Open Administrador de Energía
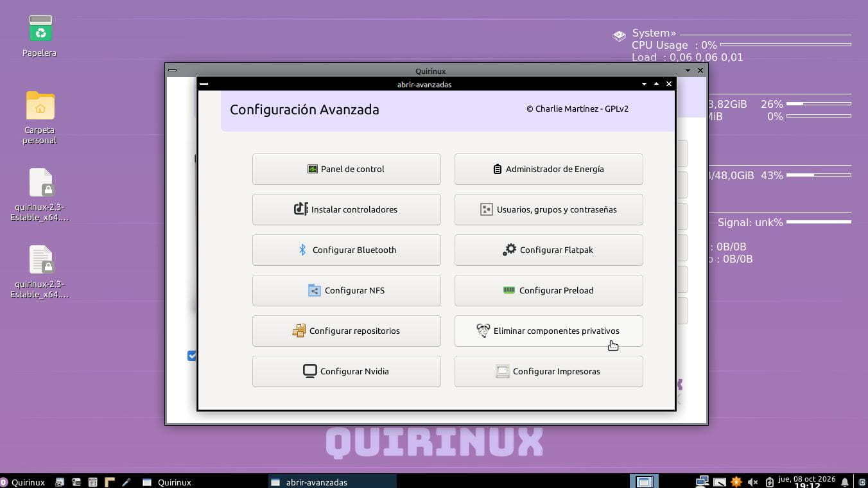The width and height of the screenshot is (868, 488). click(548, 169)
